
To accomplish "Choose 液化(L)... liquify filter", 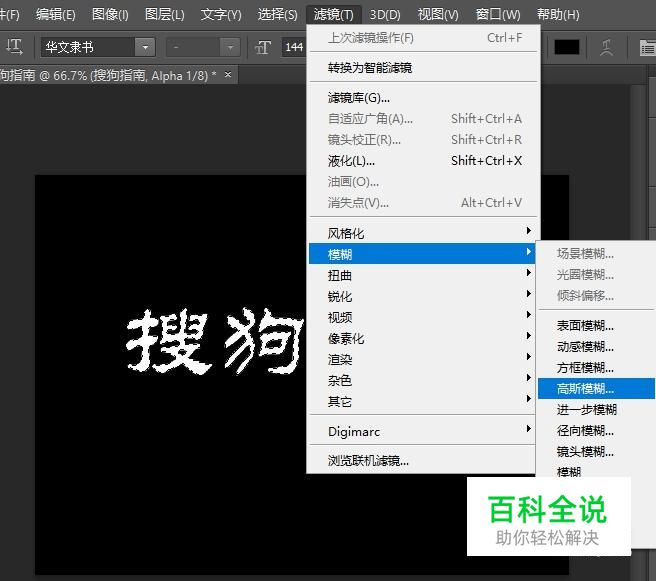I will (x=423, y=161).
